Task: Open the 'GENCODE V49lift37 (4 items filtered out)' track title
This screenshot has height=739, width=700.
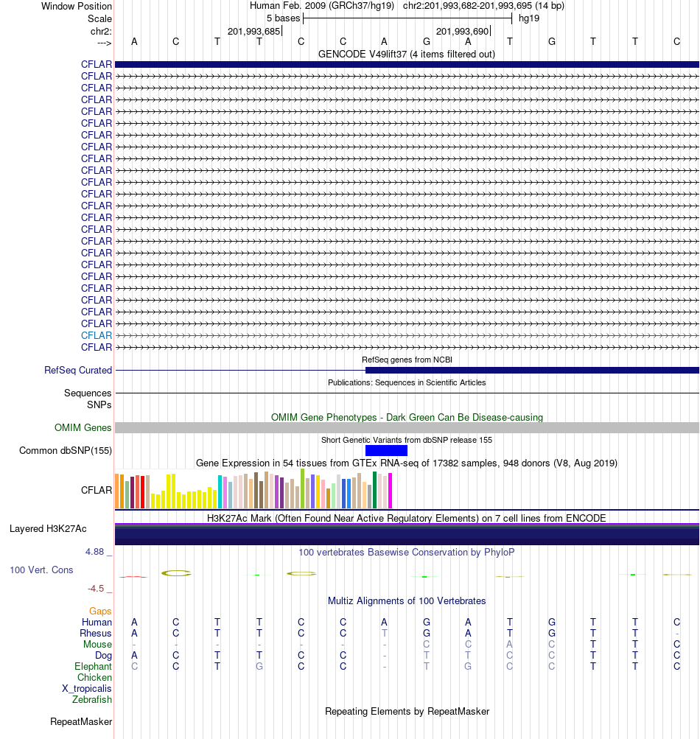Action: pyautogui.click(x=406, y=55)
